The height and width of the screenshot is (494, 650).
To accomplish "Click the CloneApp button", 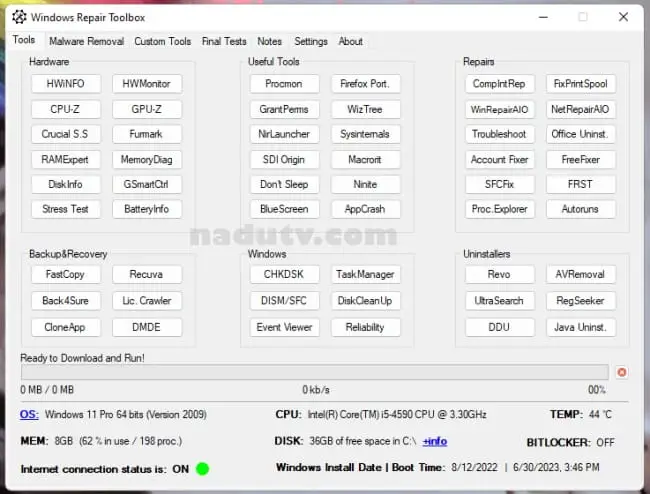I will pos(65,327).
